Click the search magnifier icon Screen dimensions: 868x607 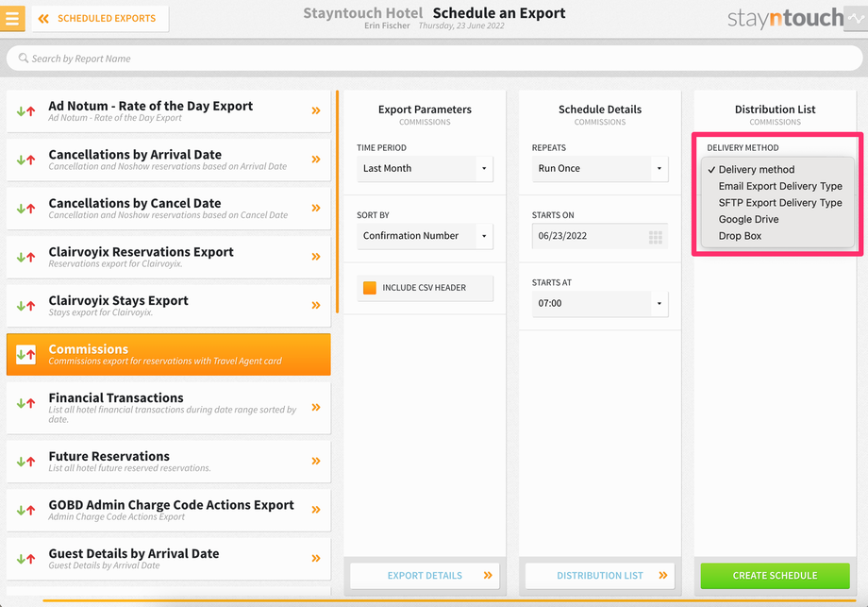point(24,58)
